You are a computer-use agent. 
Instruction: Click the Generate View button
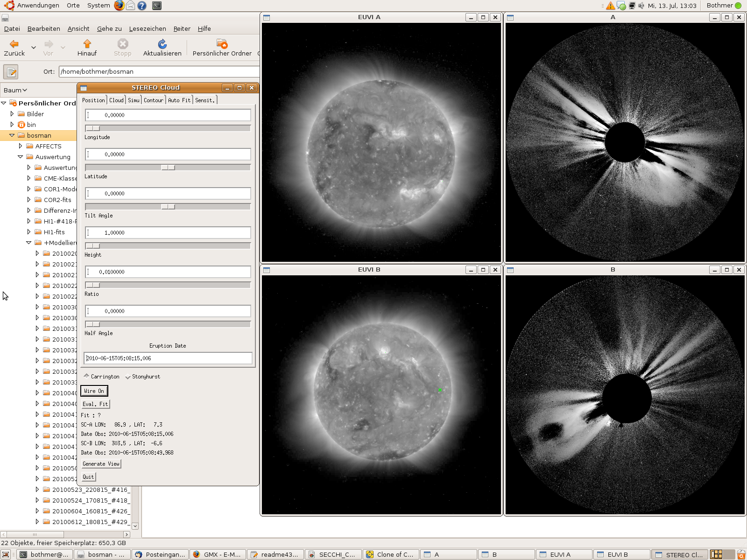click(101, 464)
